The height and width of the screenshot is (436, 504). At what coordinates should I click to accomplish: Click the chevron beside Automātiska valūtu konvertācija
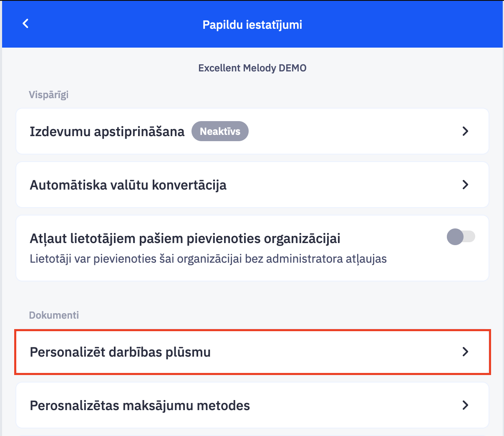click(x=466, y=185)
